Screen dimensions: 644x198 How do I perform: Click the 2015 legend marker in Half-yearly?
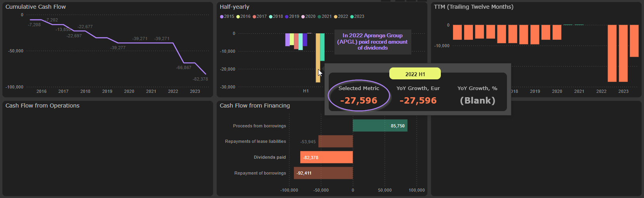coord(222,17)
